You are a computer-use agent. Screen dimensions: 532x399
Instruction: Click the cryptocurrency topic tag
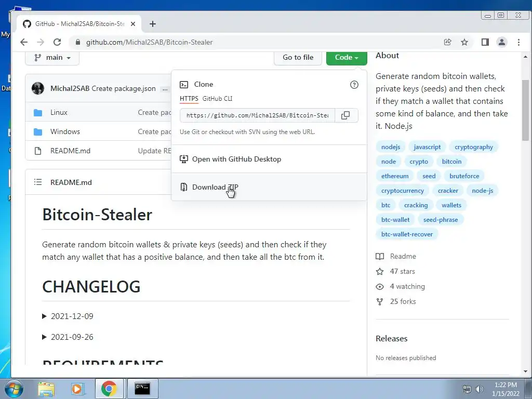[403, 191]
